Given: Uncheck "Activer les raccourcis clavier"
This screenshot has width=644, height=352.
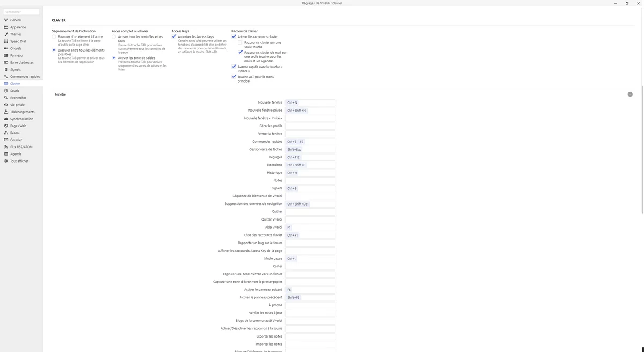Looking at the screenshot, I should (234, 37).
